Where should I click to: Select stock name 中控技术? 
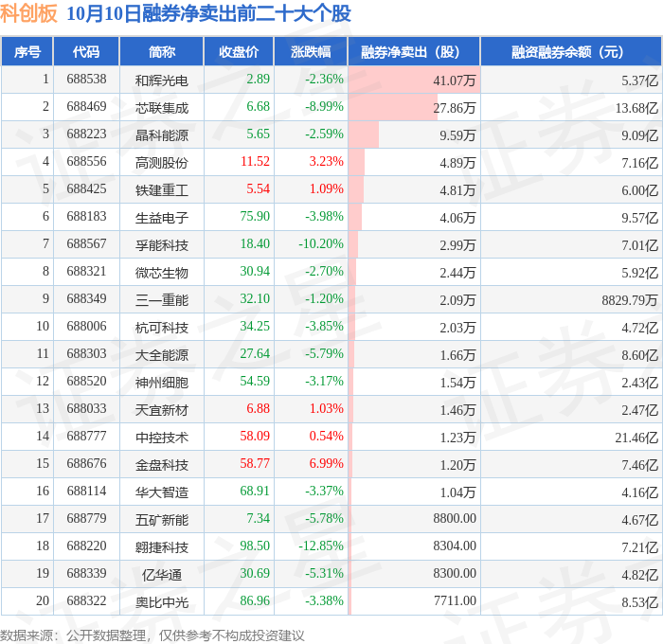point(162,438)
